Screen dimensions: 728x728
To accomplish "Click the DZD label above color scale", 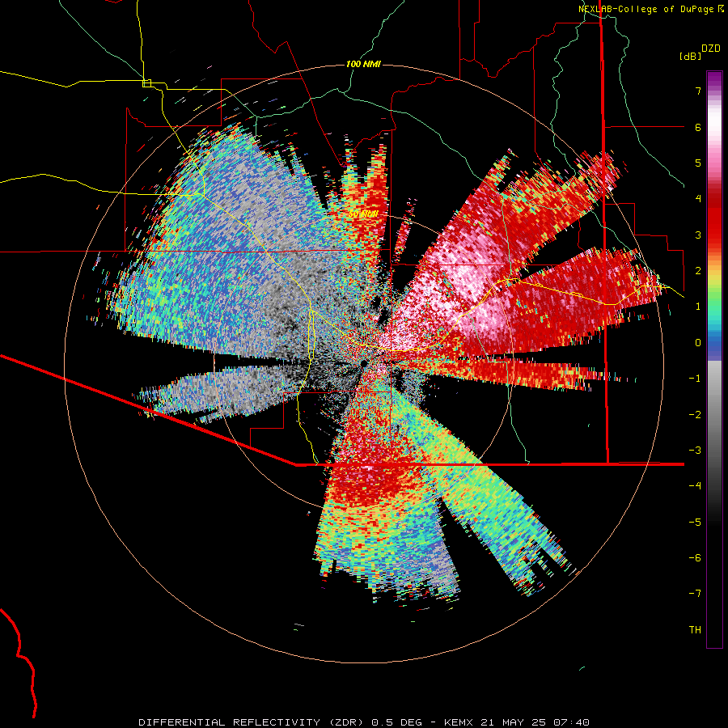I will (711, 49).
